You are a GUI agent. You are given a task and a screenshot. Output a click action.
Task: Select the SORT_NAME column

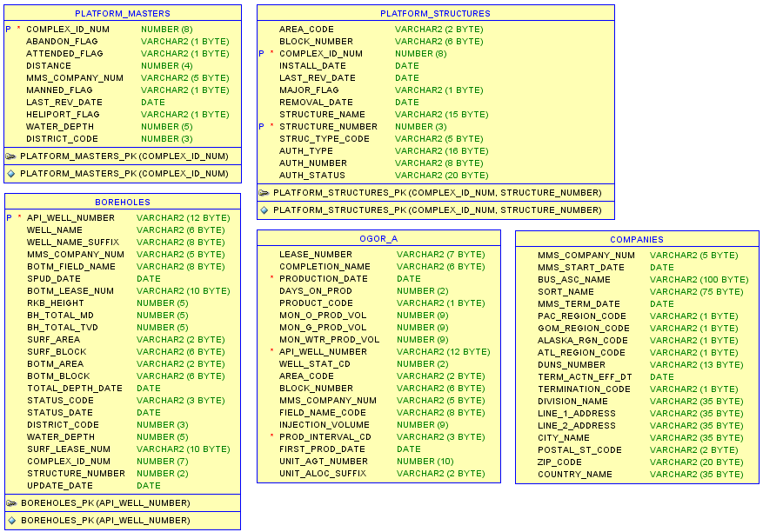(x=566, y=292)
